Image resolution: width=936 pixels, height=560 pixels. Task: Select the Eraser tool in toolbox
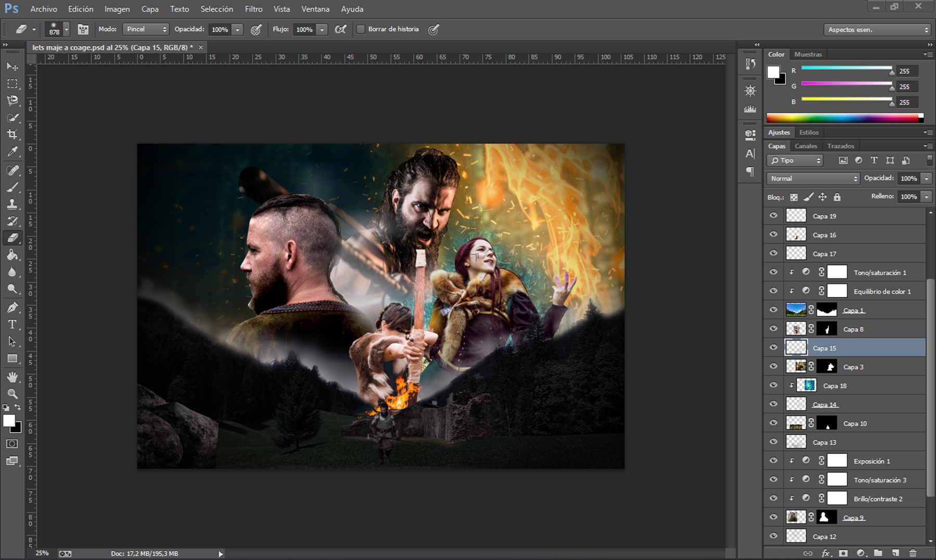pos(12,238)
